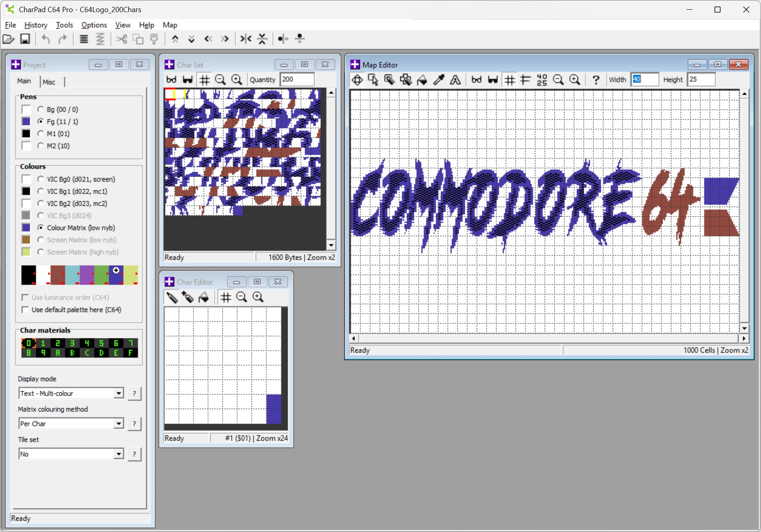Toggle the grid icon in Char Set window
Viewport: 761px width, 532px height.
tap(204, 80)
